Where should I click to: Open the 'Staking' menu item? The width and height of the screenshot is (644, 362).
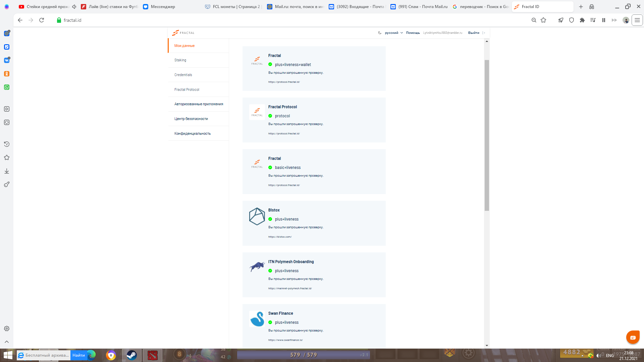coord(198,60)
